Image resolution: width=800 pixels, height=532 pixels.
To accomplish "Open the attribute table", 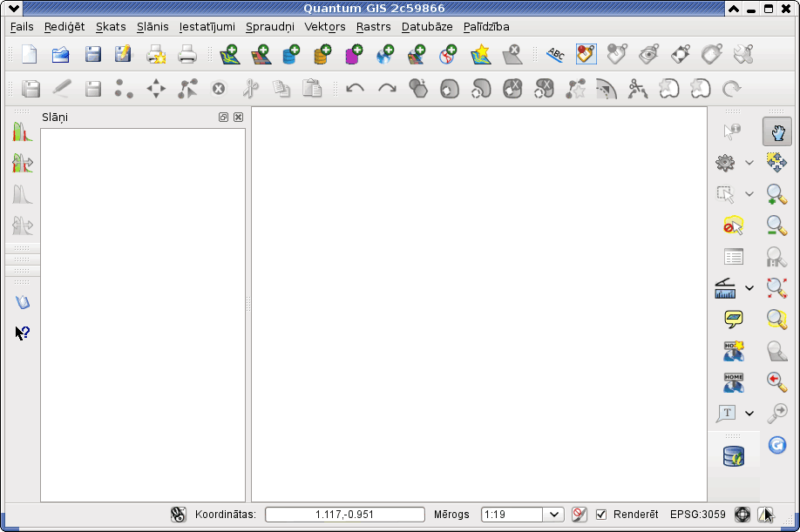I will click(733, 257).
